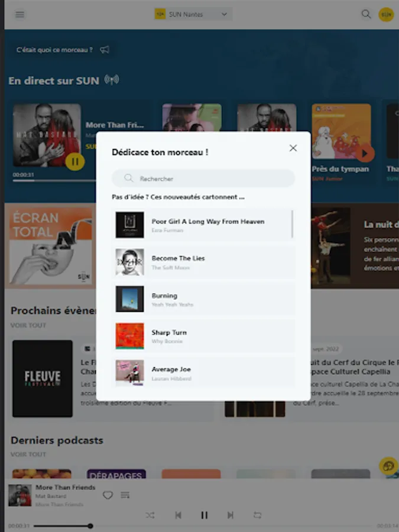This screenshot has width=399, height=532.
Task: Toggle repeat mode in player
Action: tap(258, 515)
